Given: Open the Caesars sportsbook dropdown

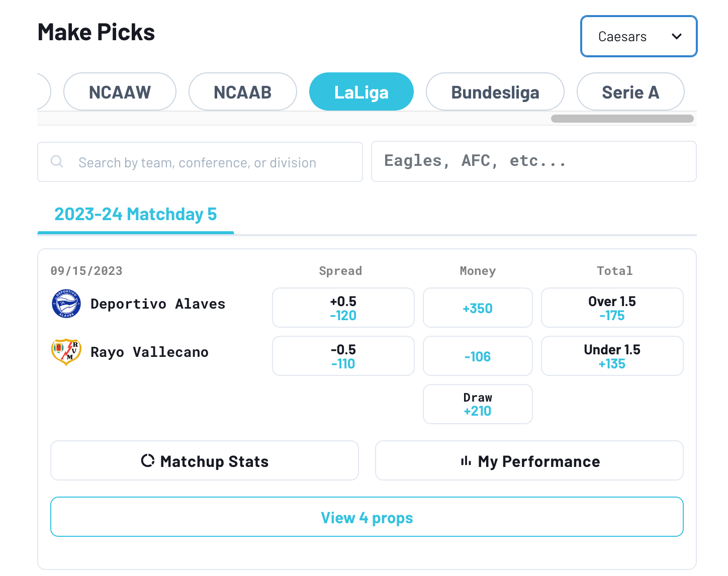Looking at the screenshot, I should 639,36.
